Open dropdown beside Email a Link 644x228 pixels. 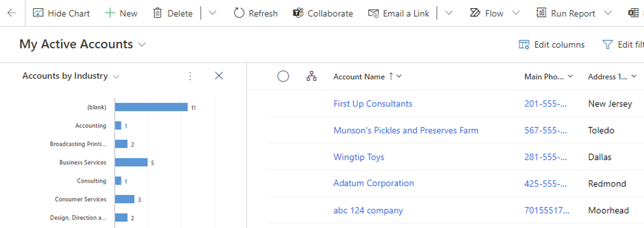pyautogui.click(x=449, y=13)
